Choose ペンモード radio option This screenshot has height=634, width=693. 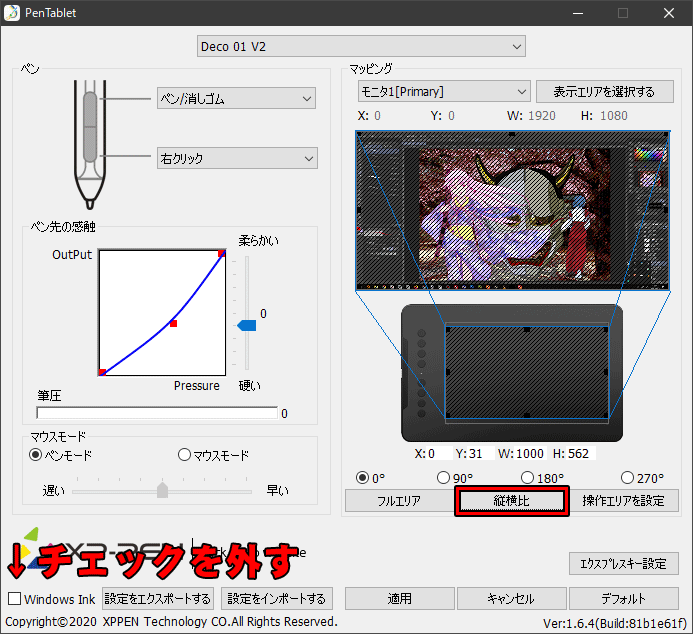click(x=35, y=455)
